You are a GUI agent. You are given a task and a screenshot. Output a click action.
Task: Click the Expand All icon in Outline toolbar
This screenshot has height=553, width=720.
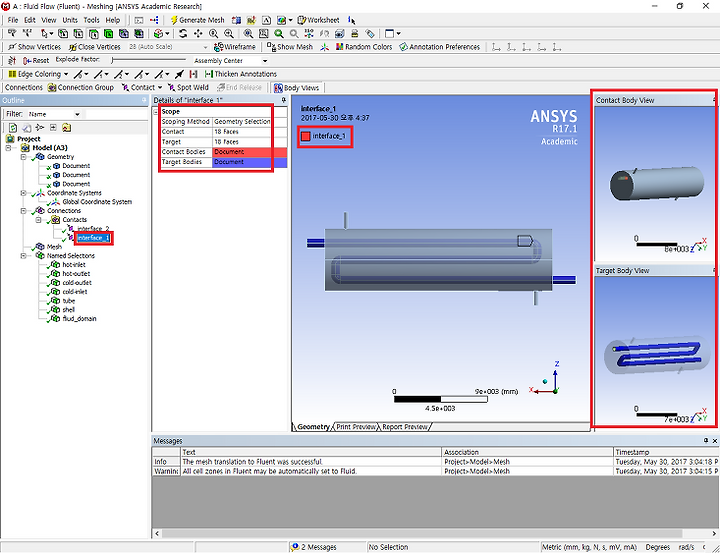[53, 128]
